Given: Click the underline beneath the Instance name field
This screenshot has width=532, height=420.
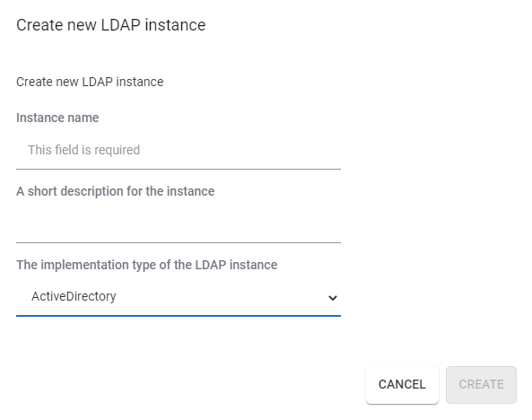Looking at the screenshot, I should tap(179, 169).
